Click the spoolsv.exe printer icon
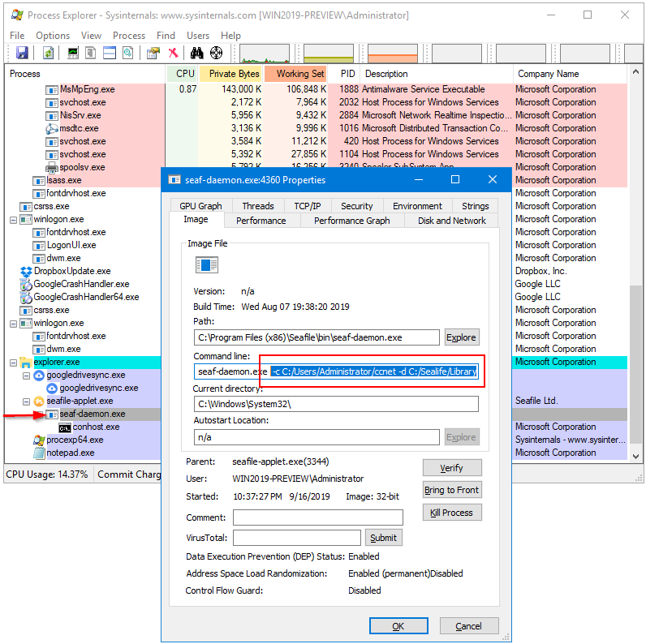646x644 pixels. tap(51, 168)
